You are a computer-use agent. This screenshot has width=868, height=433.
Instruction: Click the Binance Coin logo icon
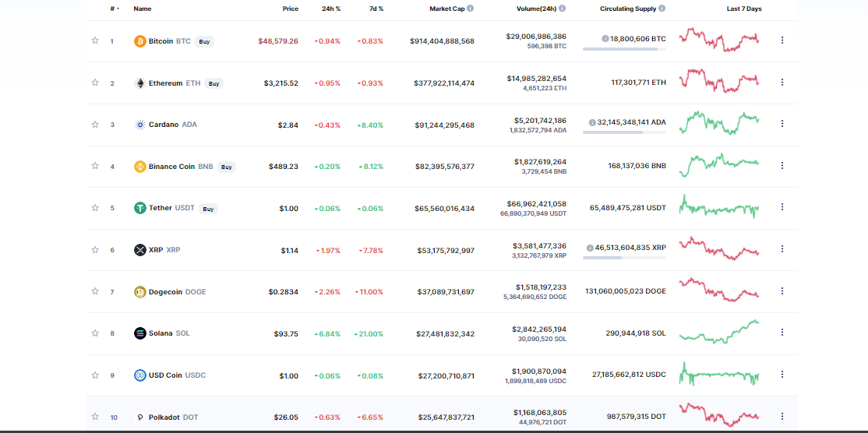coord(140,167)
